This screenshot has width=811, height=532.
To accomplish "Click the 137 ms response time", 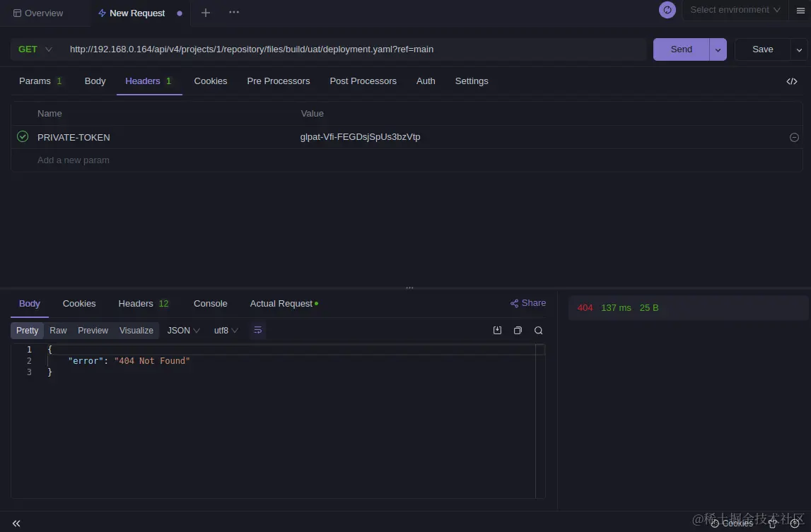I will [616, 307].
